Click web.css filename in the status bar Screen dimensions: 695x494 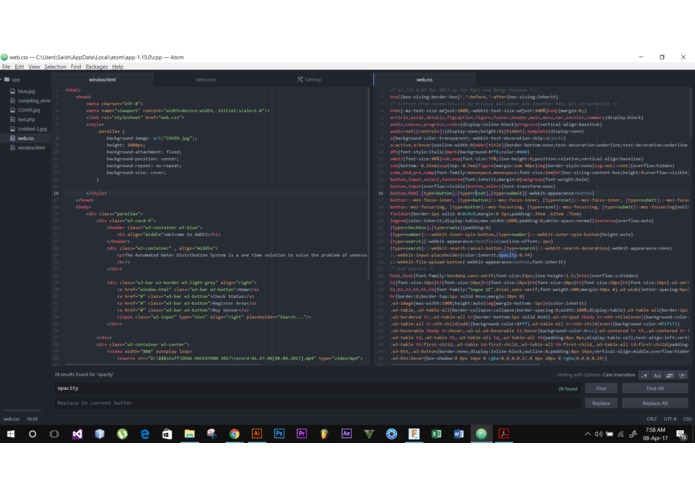(12, 419)
